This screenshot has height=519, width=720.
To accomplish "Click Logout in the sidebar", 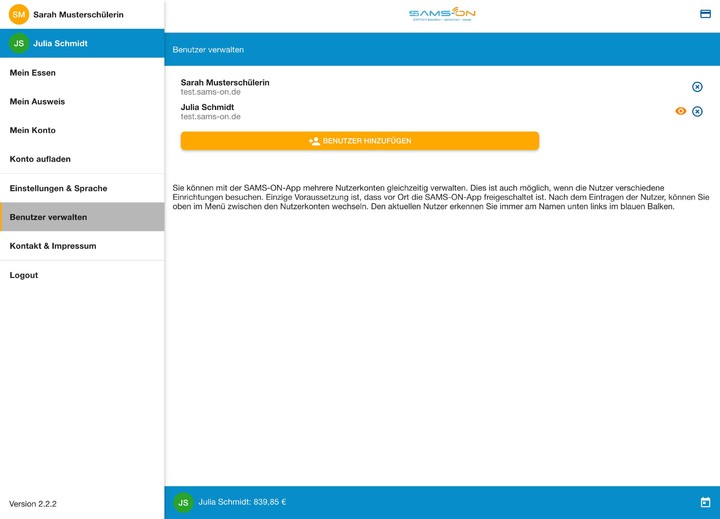I will [24, 275].
